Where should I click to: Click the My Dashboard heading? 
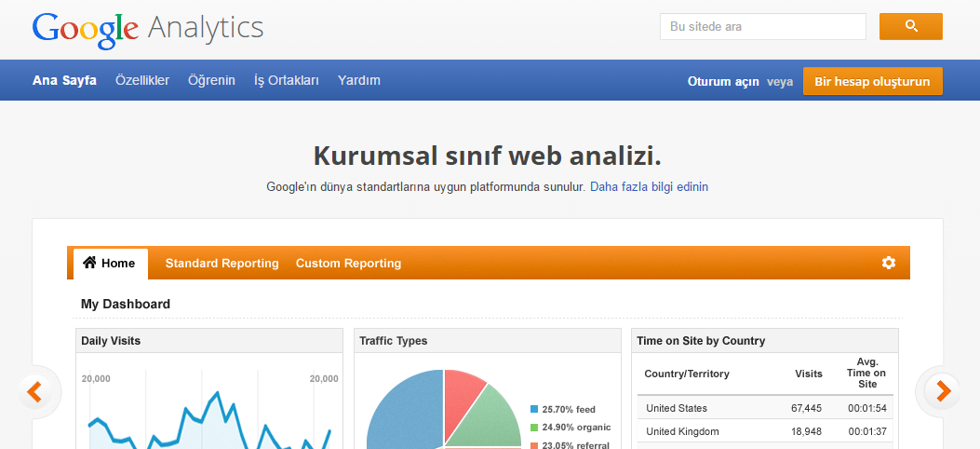125,304
